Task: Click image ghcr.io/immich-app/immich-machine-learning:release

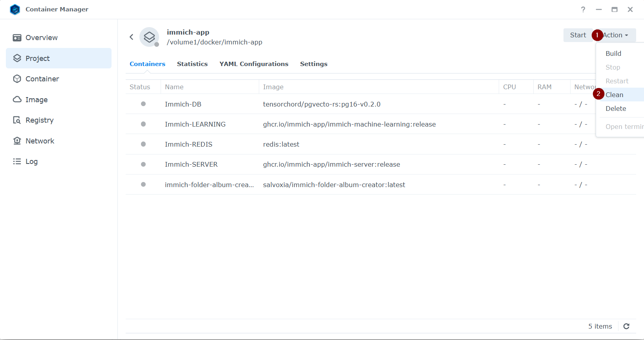Action: pyautogui.click(x=349, y=124)
